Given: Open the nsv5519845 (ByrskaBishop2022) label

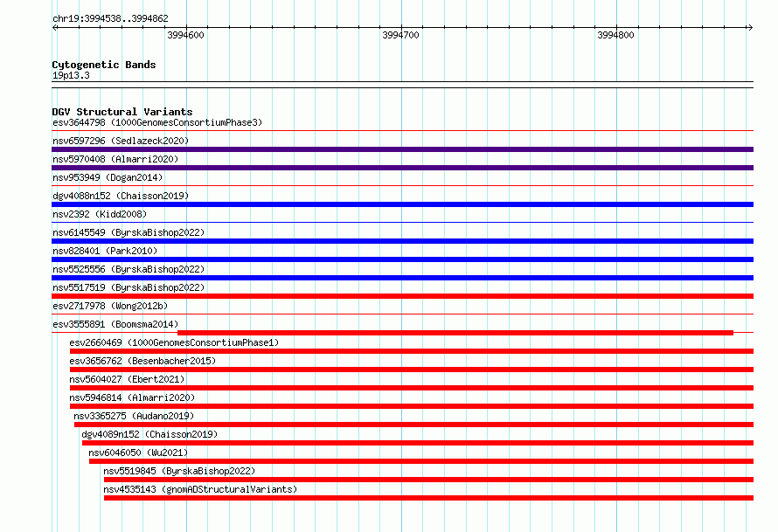Looking at the screenshot, I should [x=179, y=471].
